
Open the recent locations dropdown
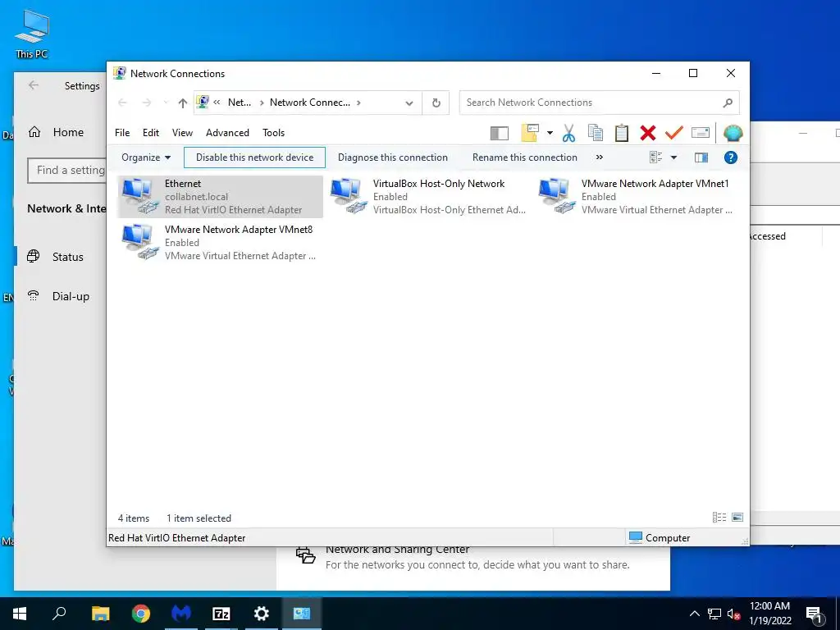coord(166,103)
